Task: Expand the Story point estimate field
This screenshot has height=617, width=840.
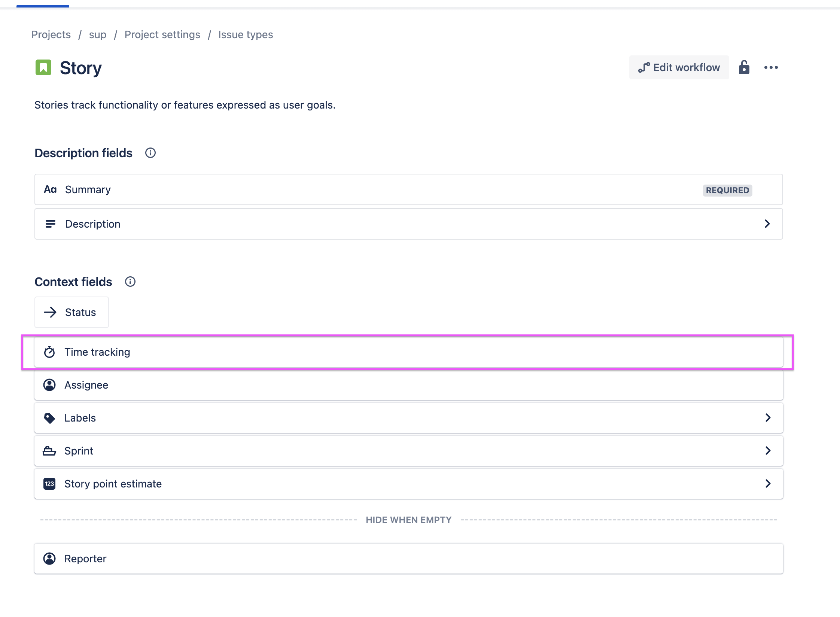Action: 768,483
